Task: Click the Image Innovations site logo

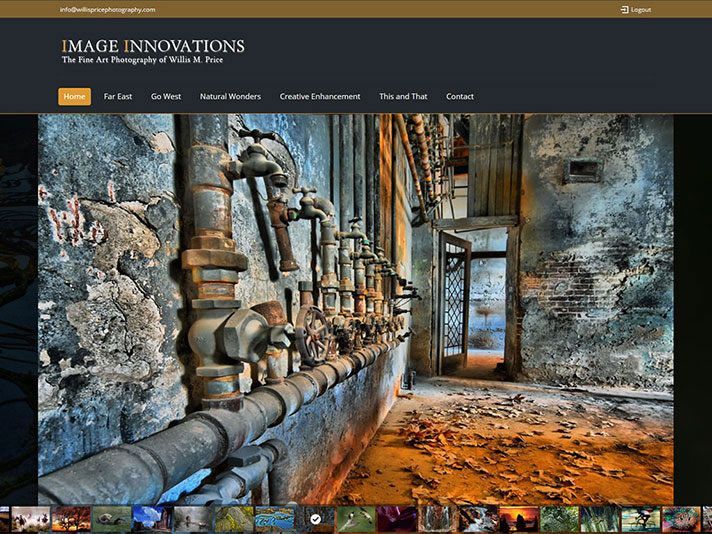Action: pos(153,51)
